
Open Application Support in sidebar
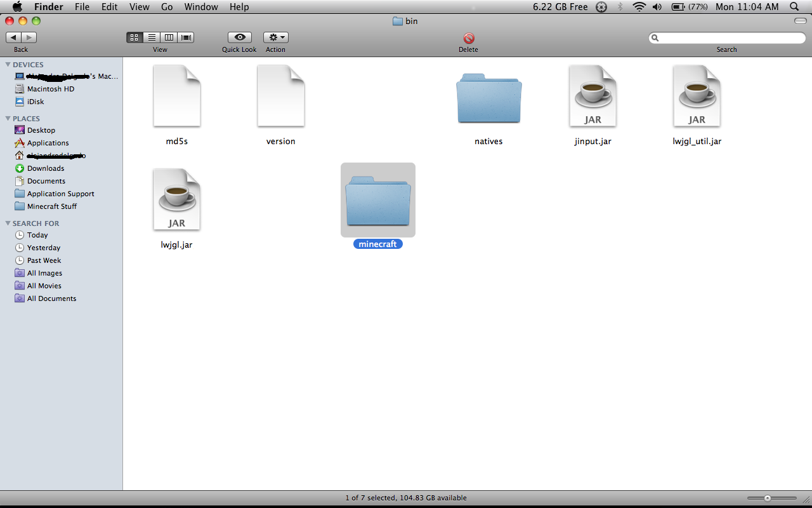tap(61, 194)
